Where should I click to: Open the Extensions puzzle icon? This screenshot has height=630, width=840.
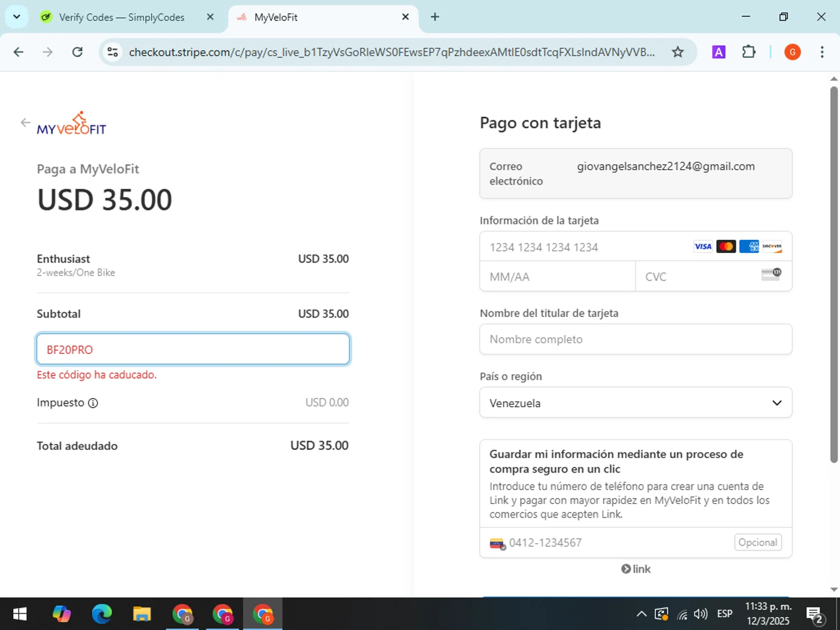click(x=749, y=52)
